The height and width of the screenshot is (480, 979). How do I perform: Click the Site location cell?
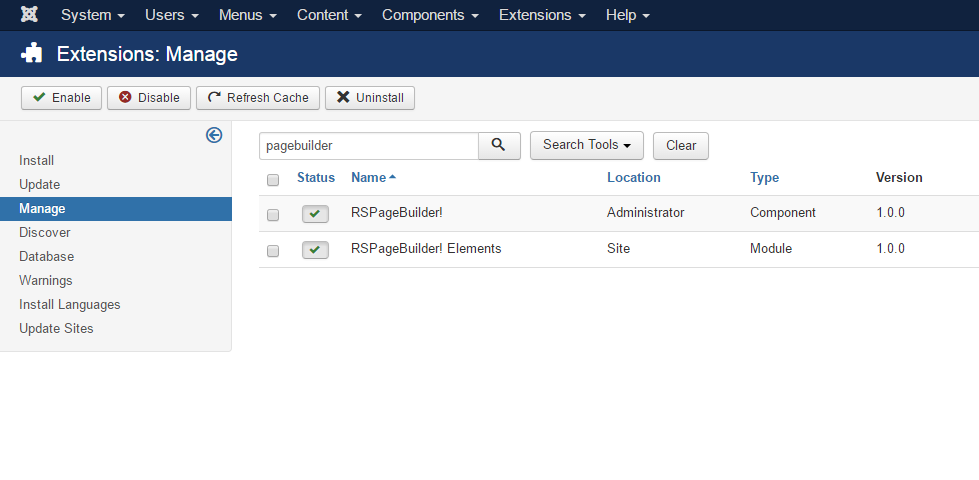click(618, 248)
